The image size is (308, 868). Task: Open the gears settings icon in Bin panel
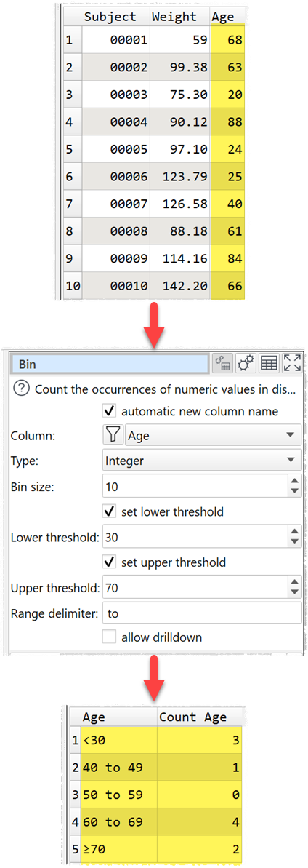point(246,364)
